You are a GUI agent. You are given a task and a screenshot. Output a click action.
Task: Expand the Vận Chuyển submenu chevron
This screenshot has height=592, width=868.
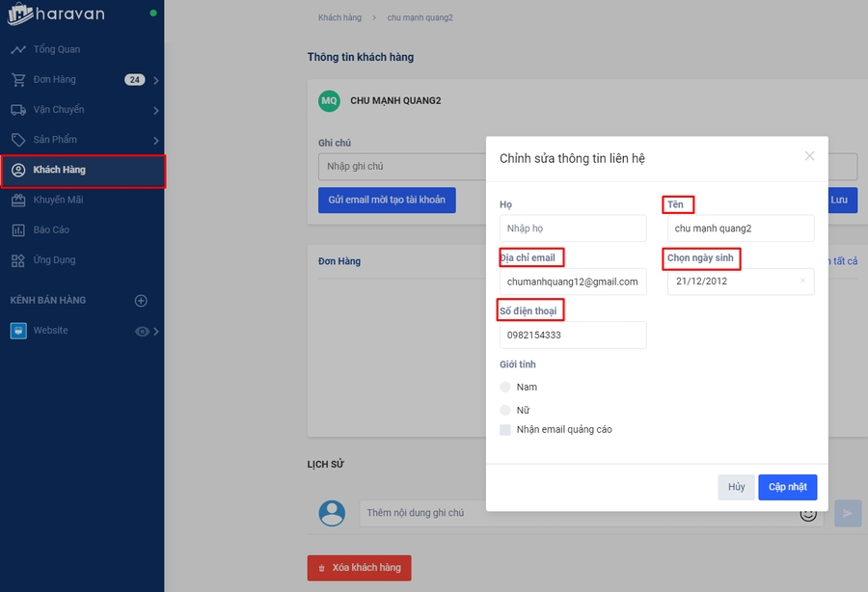tap(156, 111)
